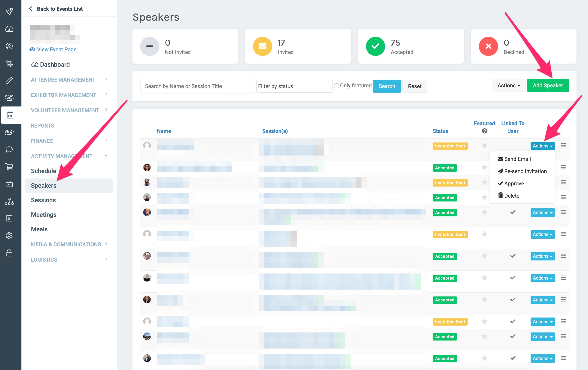Click the padlock icon in sidebar
The height and width of the screenshot is (370, 588).
pyautogui.click(x=9, y=253)
